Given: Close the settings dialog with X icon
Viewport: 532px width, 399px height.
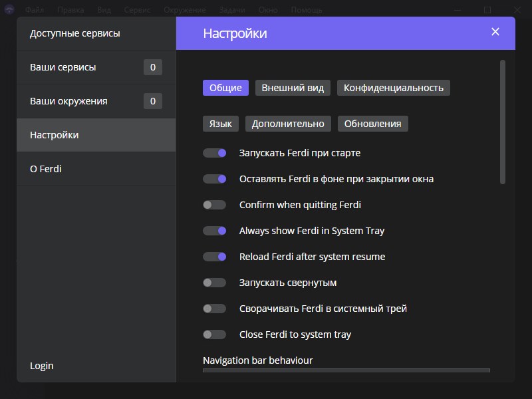Looking at the screenshot, I should pos(495,32).
